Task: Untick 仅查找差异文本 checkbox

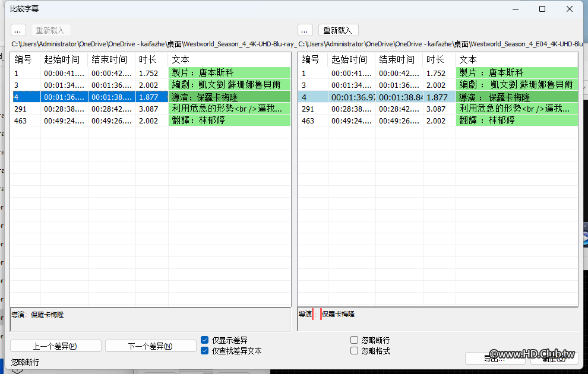Action: tap(204, 351)
